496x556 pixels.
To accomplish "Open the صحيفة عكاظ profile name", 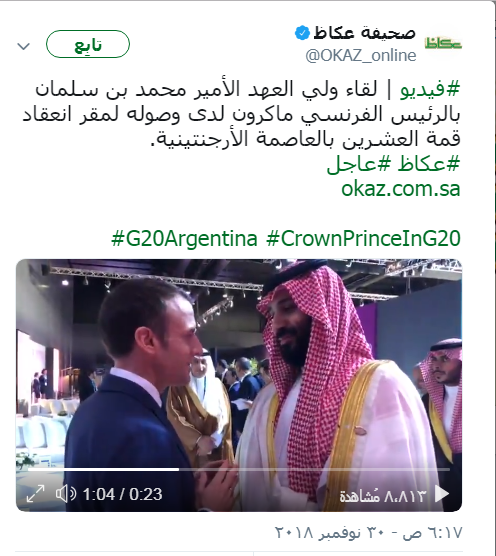I will (x=364, y=33).
